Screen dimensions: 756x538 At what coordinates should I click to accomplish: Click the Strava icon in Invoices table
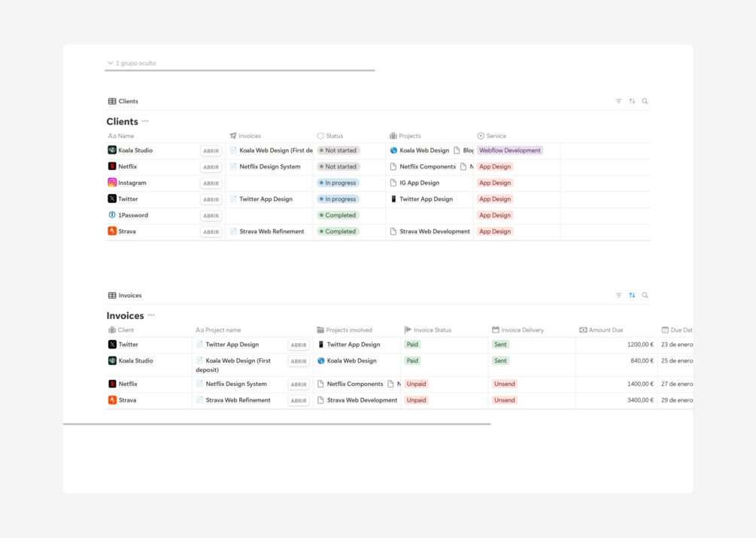click(112, 400)
